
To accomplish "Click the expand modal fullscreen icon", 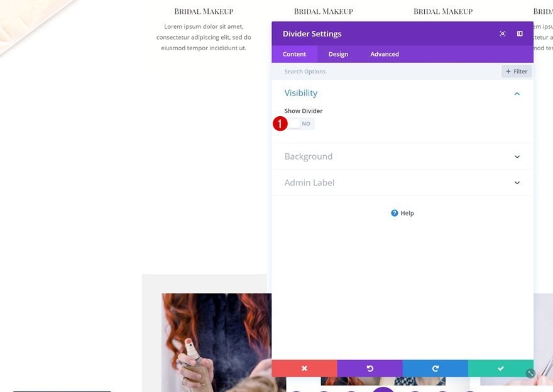I will (x=503, y=33).
